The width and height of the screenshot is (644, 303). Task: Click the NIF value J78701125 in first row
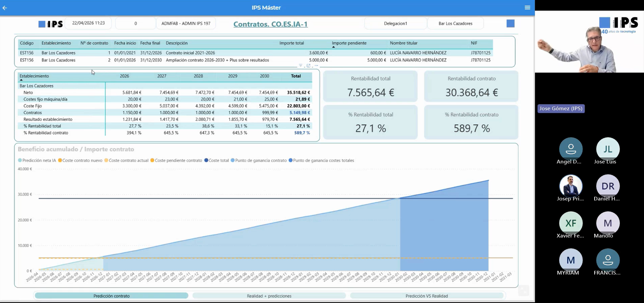[481, 53]
